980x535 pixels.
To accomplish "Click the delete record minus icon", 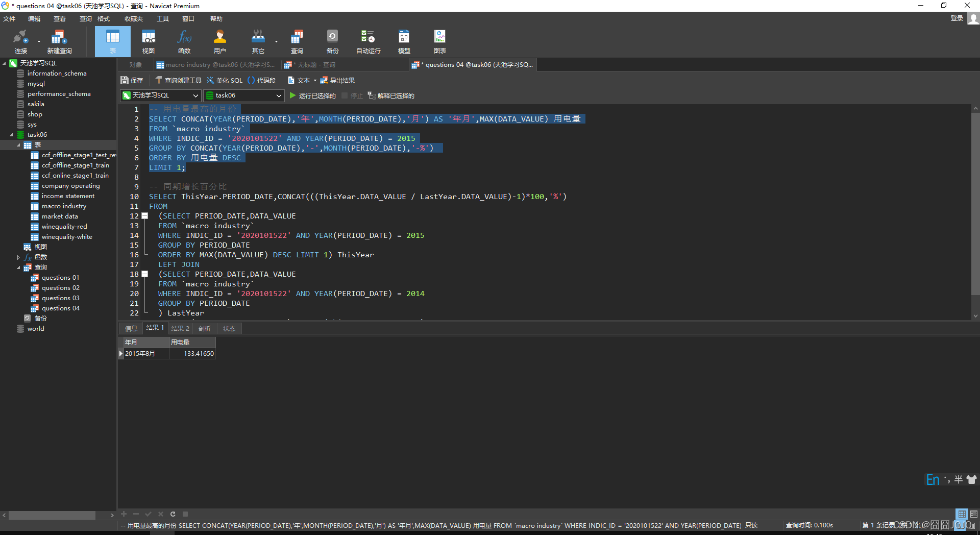I will coord(136,514).
